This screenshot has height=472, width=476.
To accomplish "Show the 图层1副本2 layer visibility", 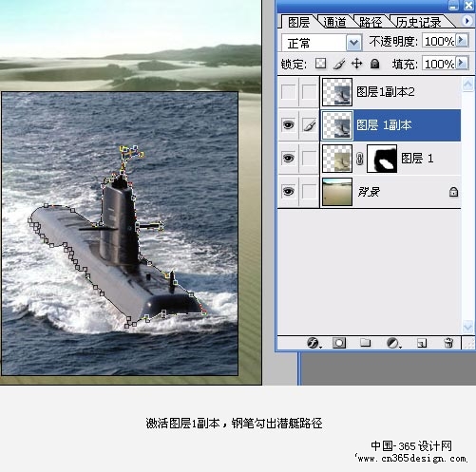I will tap(289, 92).
